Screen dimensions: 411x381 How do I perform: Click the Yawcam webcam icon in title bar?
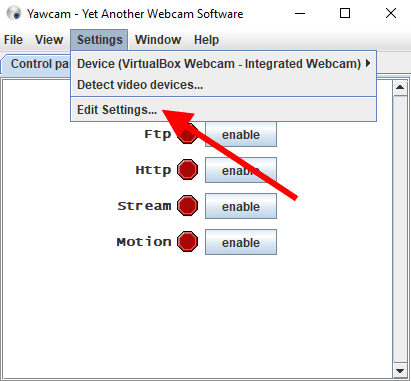point(14,13)
